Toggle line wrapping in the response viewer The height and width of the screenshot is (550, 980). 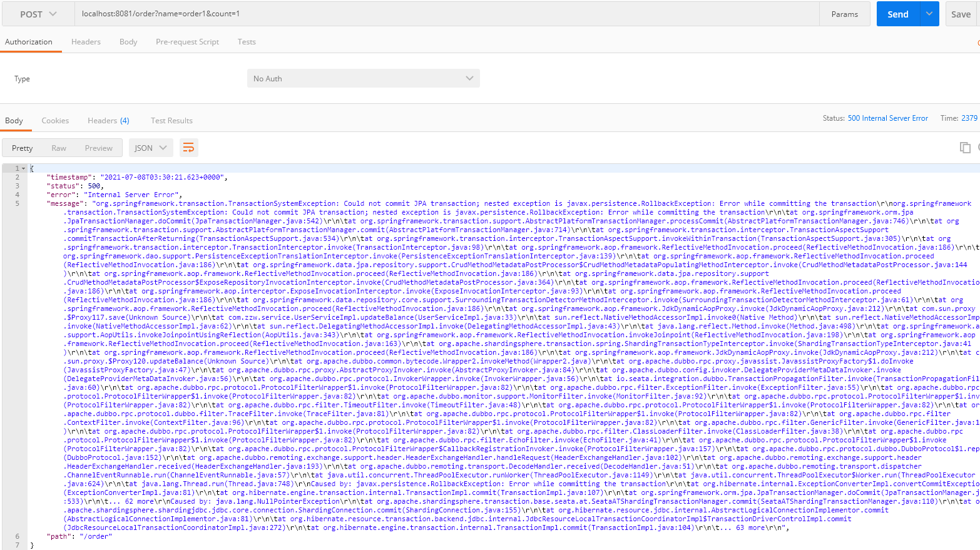tap(188, 148)
